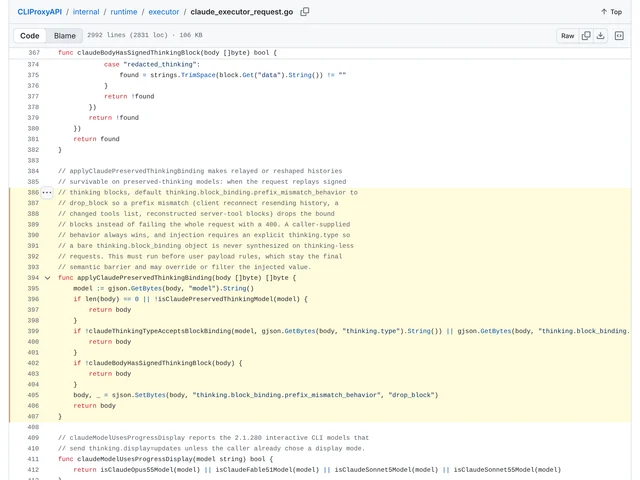The width and height of the screenshot is (640, 480).
Task: Select line number 395
Action: tap(34, 289)
